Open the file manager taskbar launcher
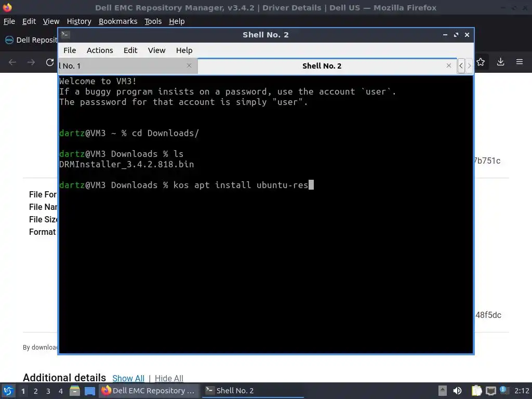The image size is (532, 399). click(75, 391)
